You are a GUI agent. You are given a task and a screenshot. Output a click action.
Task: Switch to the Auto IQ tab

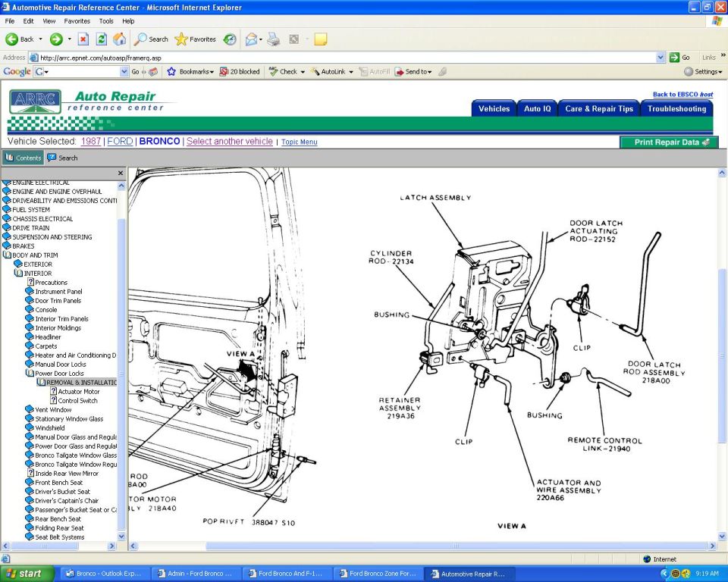(537, 108)
